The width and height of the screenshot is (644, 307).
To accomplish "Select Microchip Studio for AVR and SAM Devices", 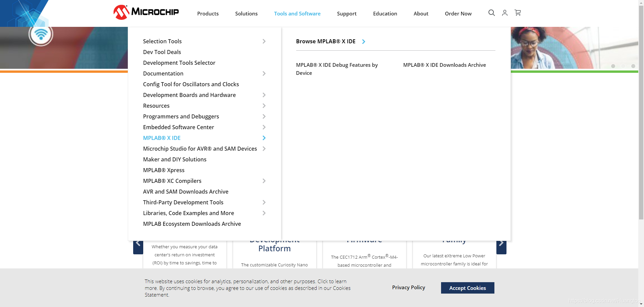I will tap(200, 149).
